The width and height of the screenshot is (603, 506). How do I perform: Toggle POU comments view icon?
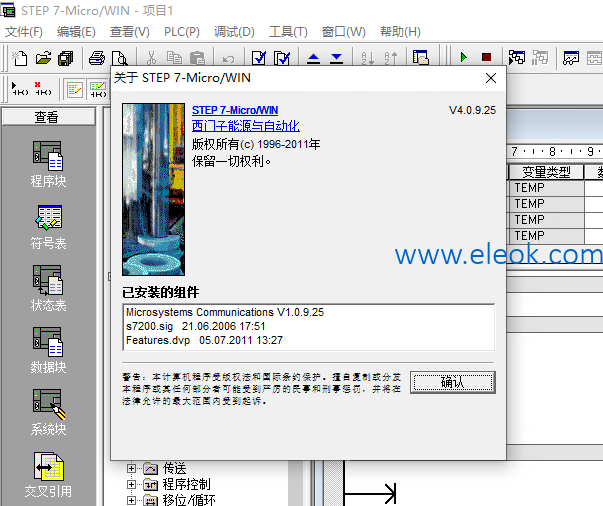click(x=75, y=89)
